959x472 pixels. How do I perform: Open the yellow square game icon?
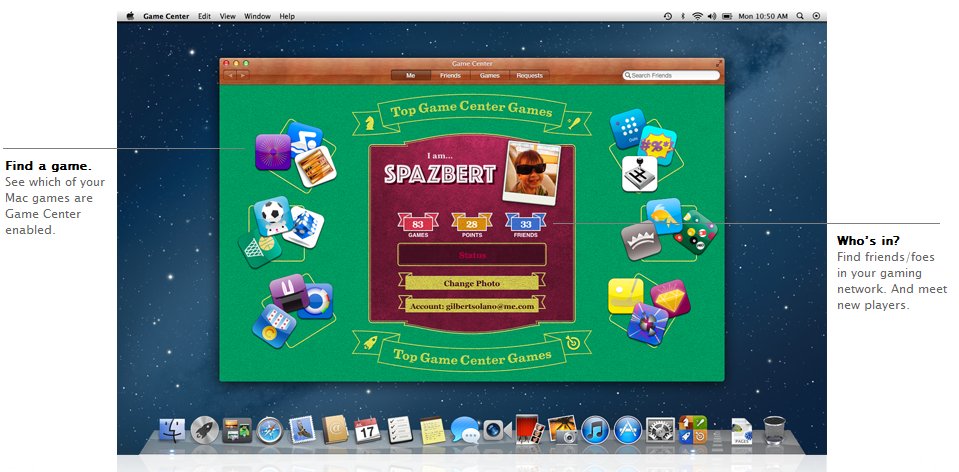[626, 296]
